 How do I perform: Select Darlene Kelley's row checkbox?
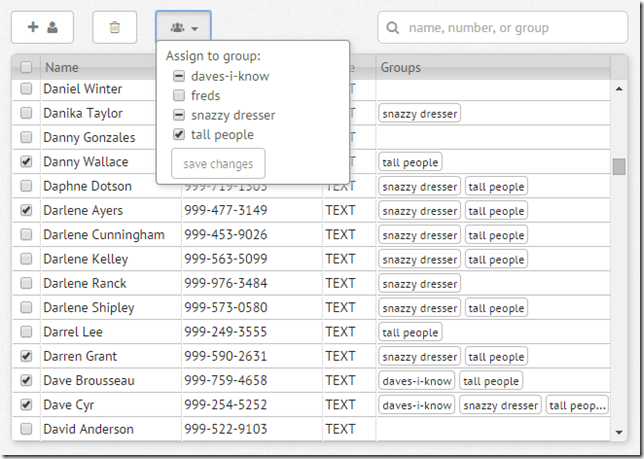point(26,259)
